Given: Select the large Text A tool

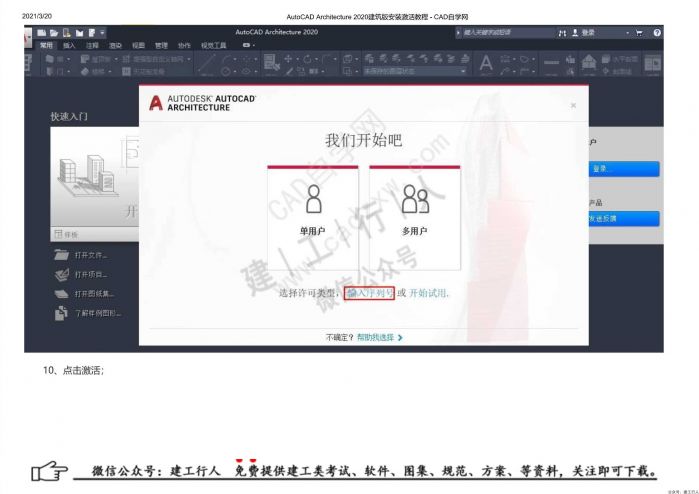Looking at the screenshot, I should 486,63.
